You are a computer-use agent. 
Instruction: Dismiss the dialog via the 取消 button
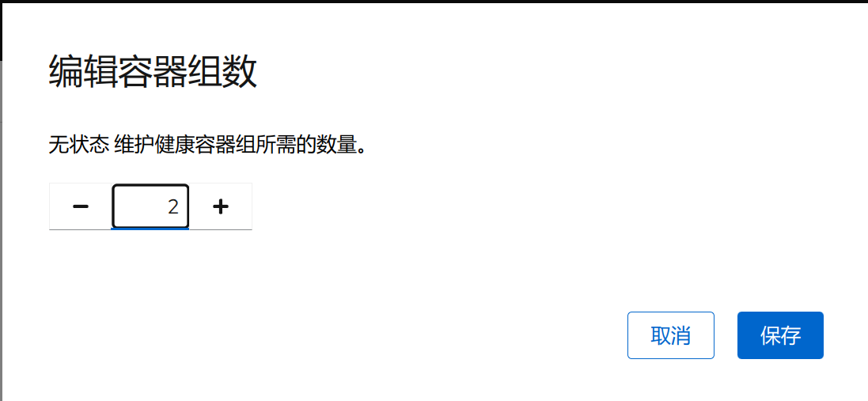[x=670, y=335]
